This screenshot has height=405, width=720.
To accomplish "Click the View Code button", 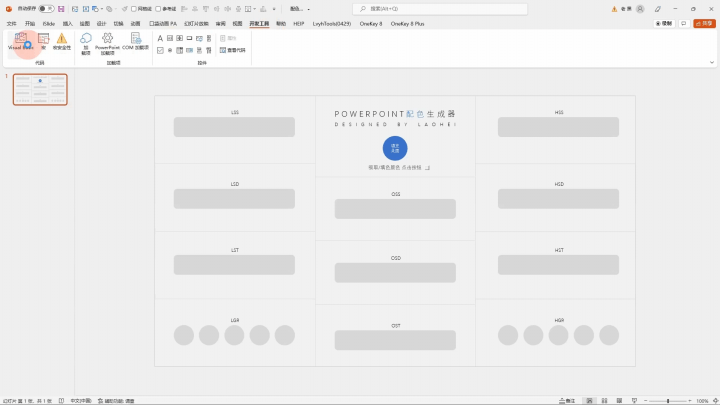I will click(233, 50).
